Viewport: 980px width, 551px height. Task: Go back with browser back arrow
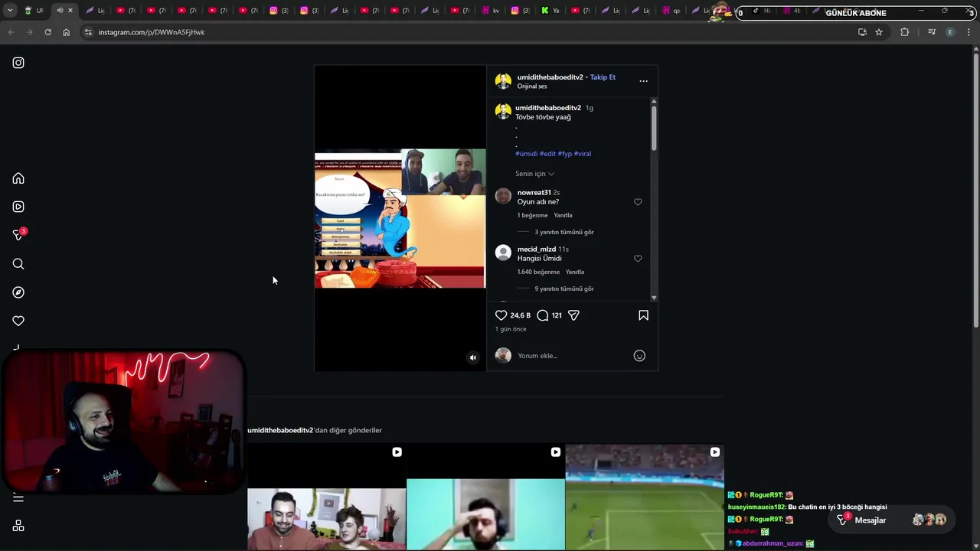[11, 32]
